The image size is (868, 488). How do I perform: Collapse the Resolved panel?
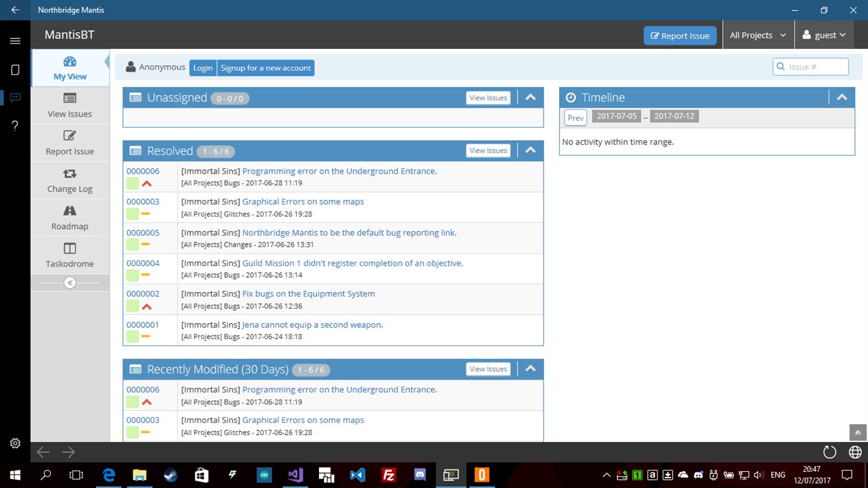530,151
